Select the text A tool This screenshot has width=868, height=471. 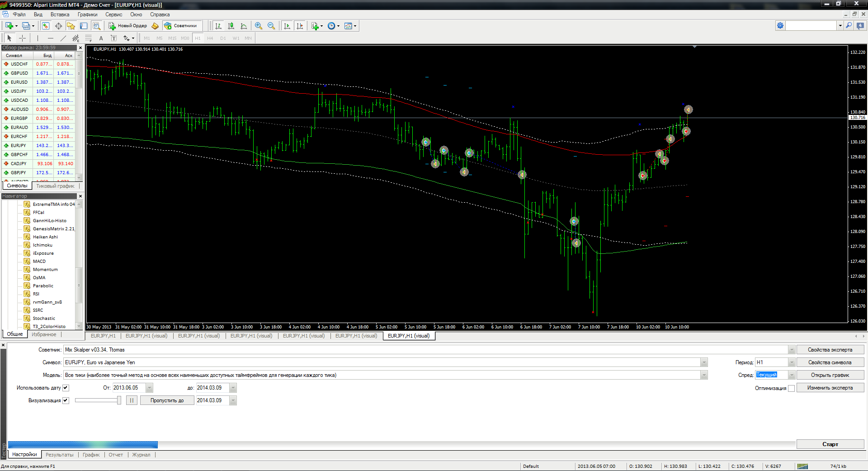101,38
